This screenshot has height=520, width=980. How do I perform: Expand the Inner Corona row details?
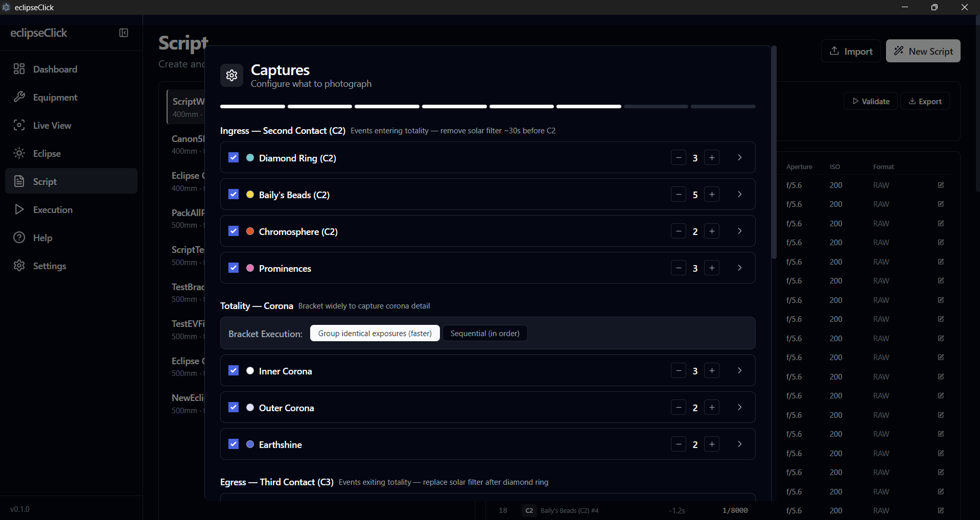pyautogui.click(x=739, y=370)
